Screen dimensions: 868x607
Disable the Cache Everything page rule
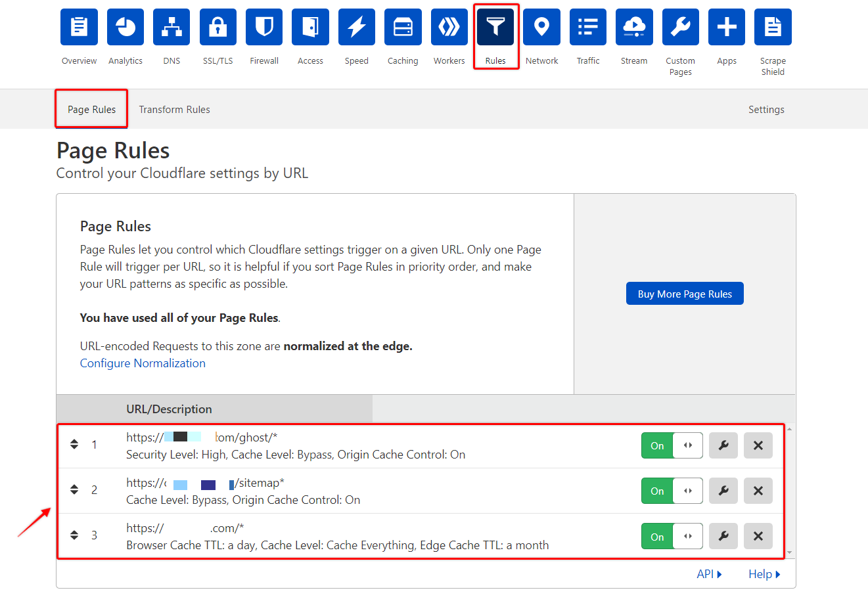pos(672,536)
